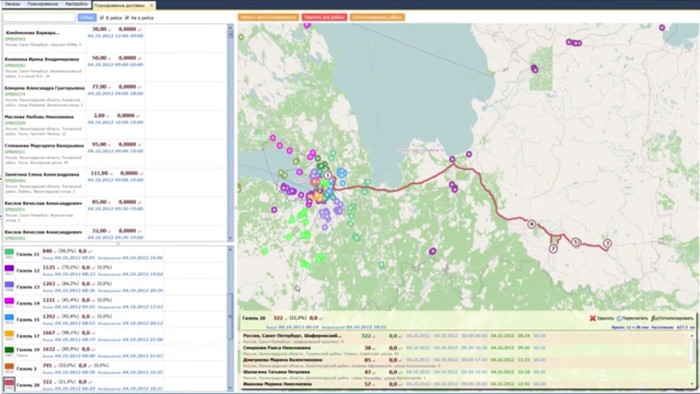
Task: Click the 'Начать автопланирование' button
Action: [268, 17]
